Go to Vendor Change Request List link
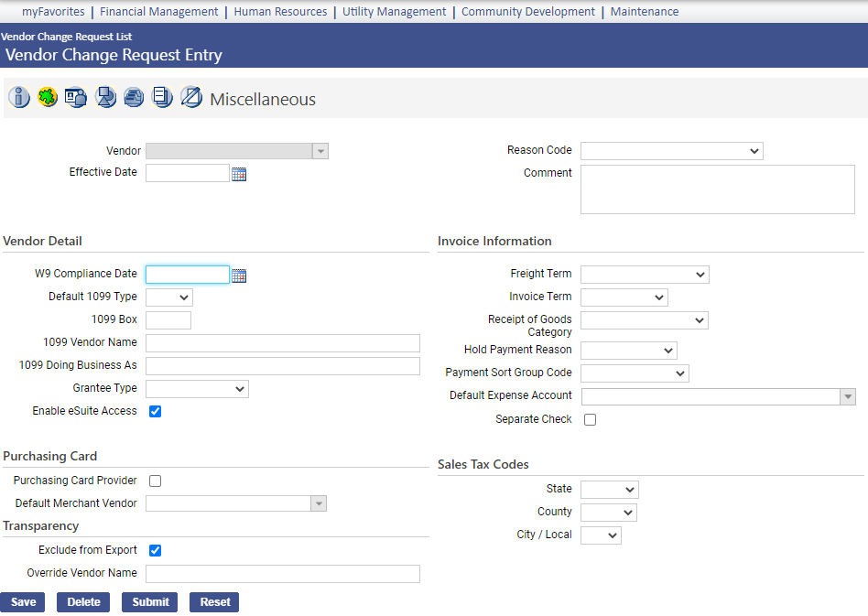 pyautogui.click(x=67, y=37)
